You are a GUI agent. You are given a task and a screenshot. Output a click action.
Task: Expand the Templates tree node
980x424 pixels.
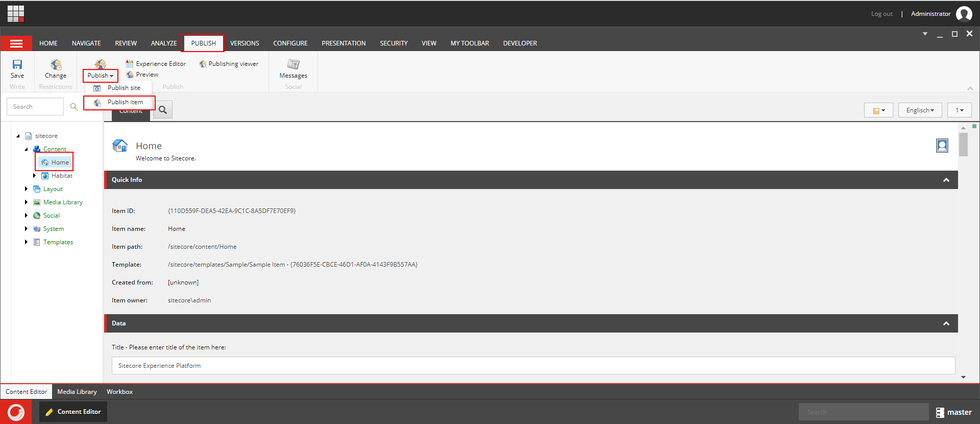26,242
